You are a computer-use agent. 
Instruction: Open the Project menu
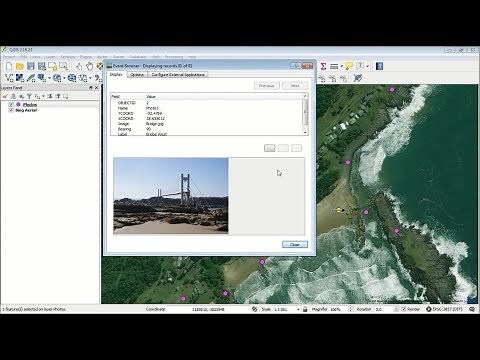[9, 57]
